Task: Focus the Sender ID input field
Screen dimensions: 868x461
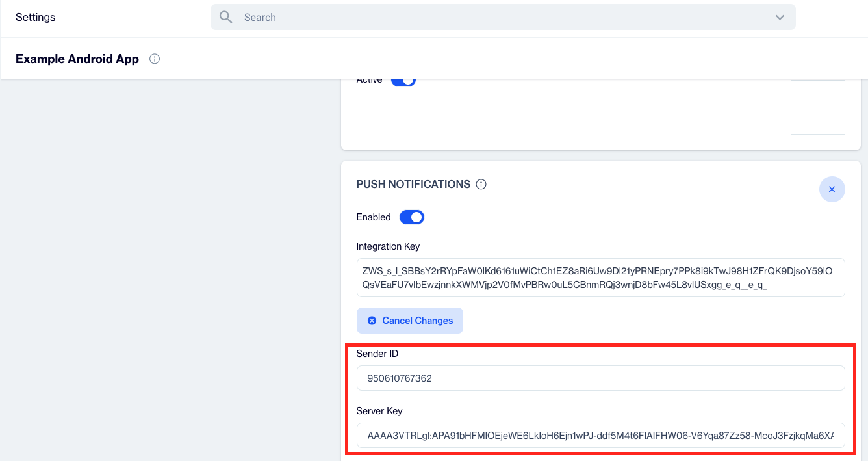Action: coord(600,378)
